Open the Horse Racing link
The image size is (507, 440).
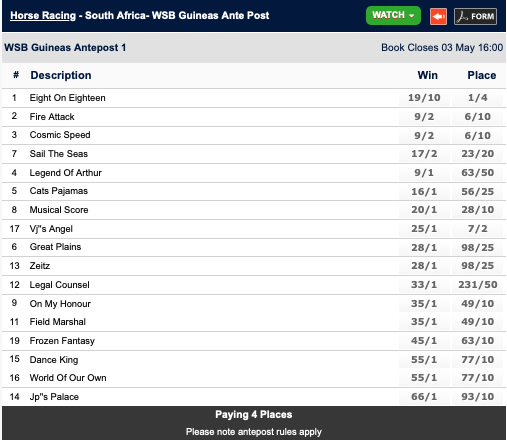click(43, 15)
